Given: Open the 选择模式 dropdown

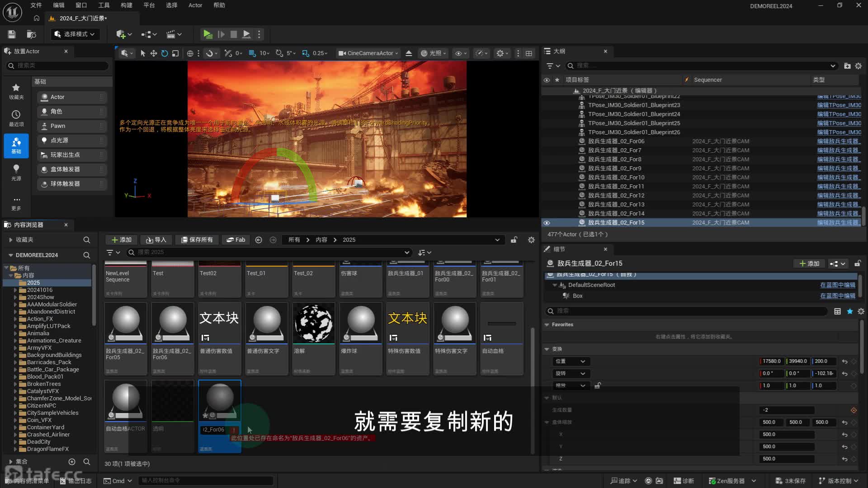Looking at the screenshot, I should [x=75, y=34].
